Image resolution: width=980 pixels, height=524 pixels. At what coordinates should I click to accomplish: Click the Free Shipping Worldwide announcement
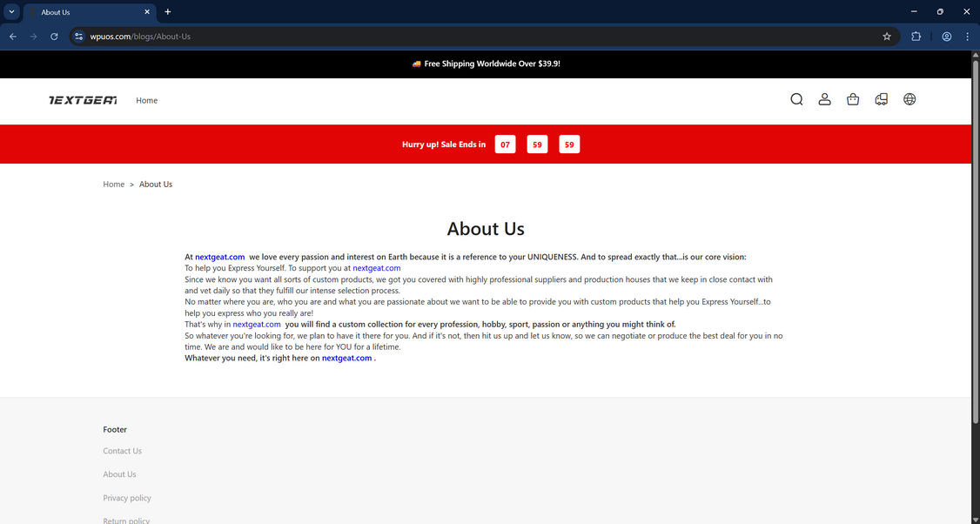click(486, 64)
